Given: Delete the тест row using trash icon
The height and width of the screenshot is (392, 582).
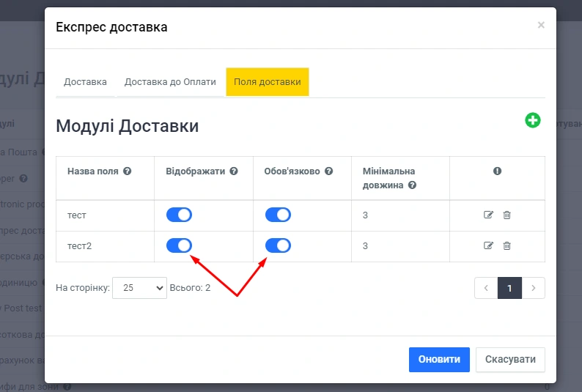Looking at the screenshot, I should (x=507, y=215).
